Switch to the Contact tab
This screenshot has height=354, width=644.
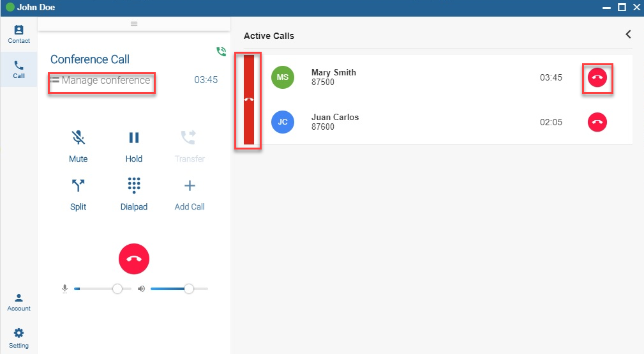point(19,34)
